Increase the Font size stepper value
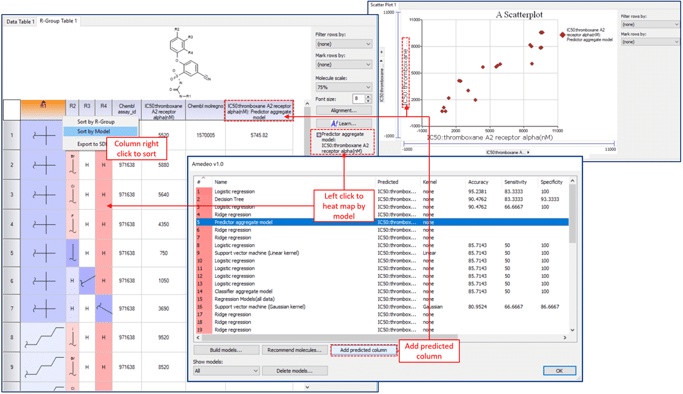Viewport: 683px width, 394px height. click(x=369, y=97)
